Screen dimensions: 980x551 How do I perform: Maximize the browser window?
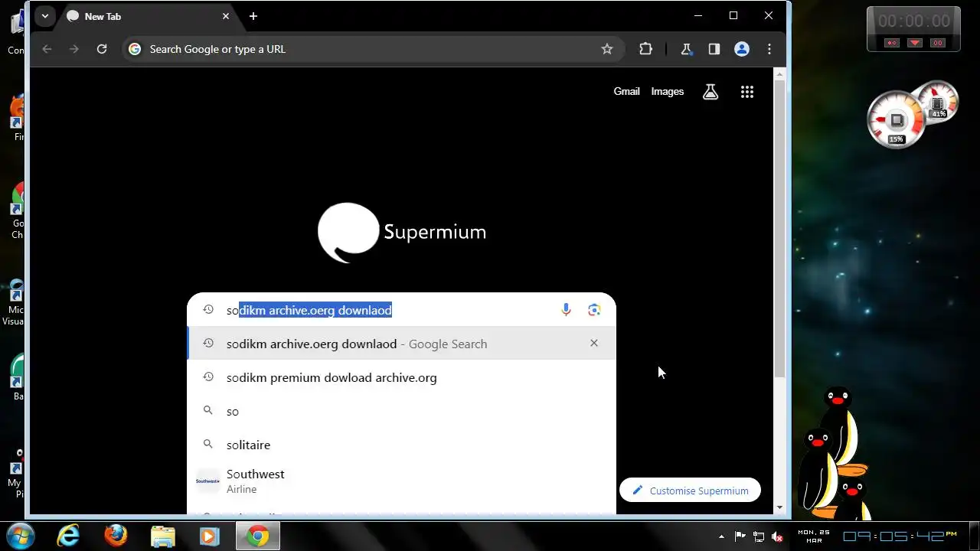click(733, 15)
